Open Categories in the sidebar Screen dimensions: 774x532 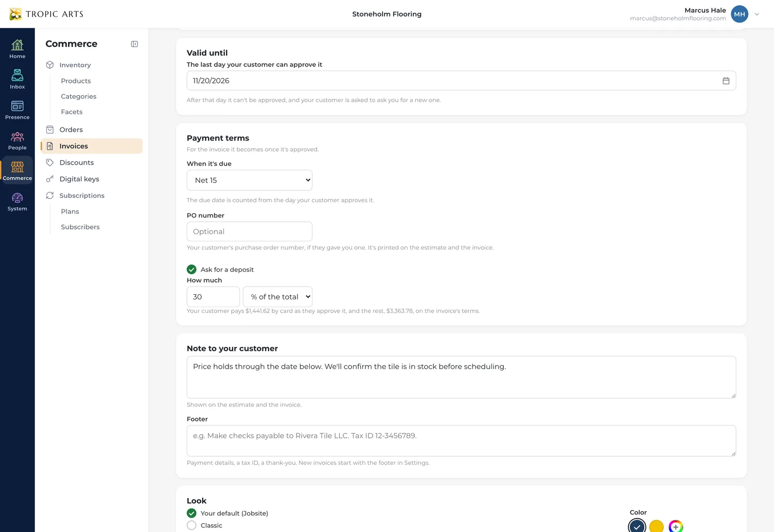[x=79, y=96]
